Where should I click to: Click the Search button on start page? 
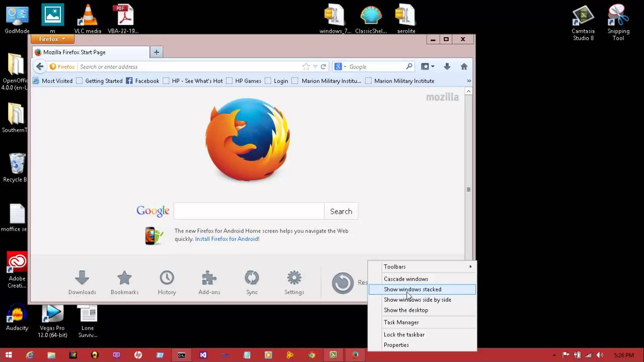pyautogui.click(x=341, y=211)
